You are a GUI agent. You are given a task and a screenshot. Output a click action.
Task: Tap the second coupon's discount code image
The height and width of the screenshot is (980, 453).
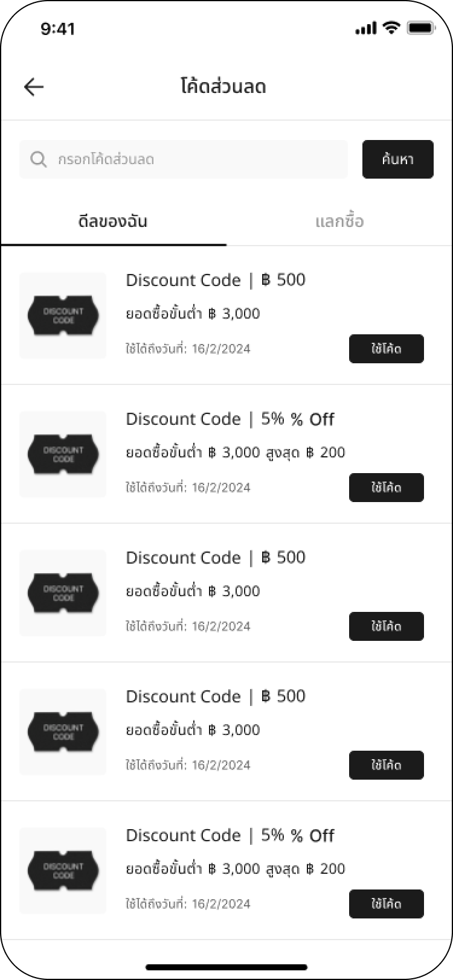(x=63, y=454)
